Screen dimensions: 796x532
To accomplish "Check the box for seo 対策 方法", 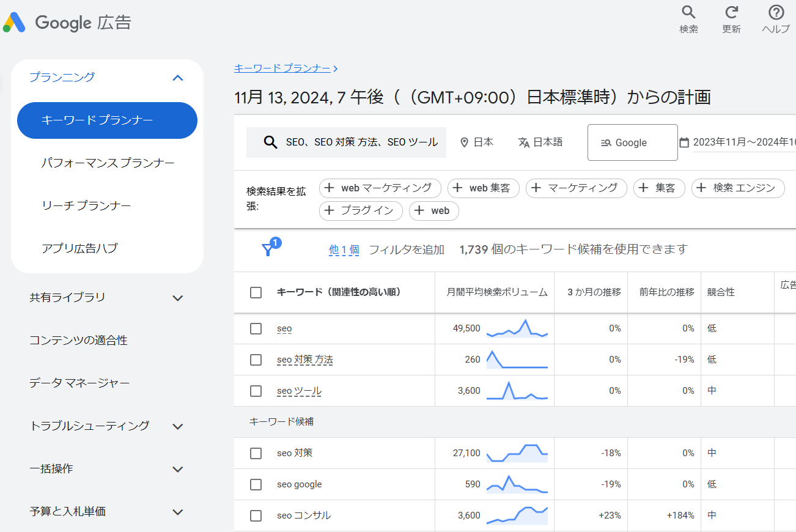I will pos(256,360).
